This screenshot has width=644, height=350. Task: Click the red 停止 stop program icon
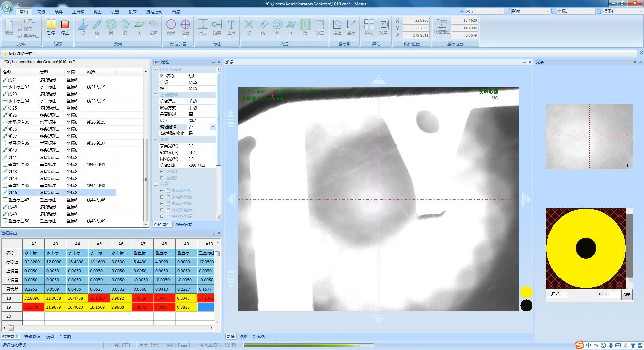coord(65,25)
